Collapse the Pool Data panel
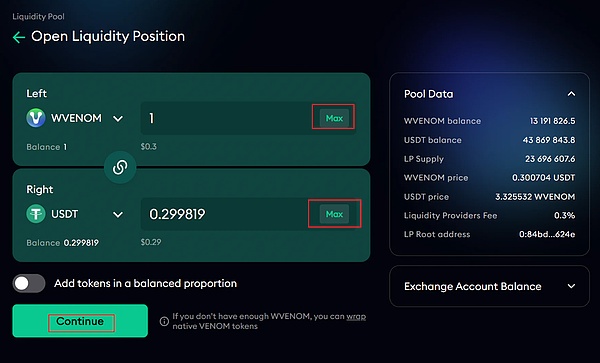 click(571, 94)
